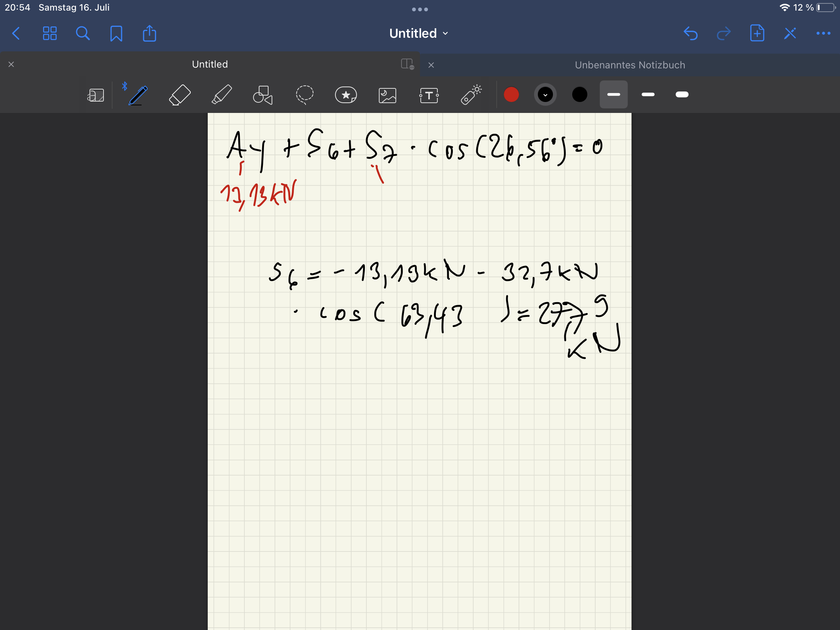Open the share and export menu
This screenshot has width=840, height=630.
pyautogui.click(x=149, y=33)
